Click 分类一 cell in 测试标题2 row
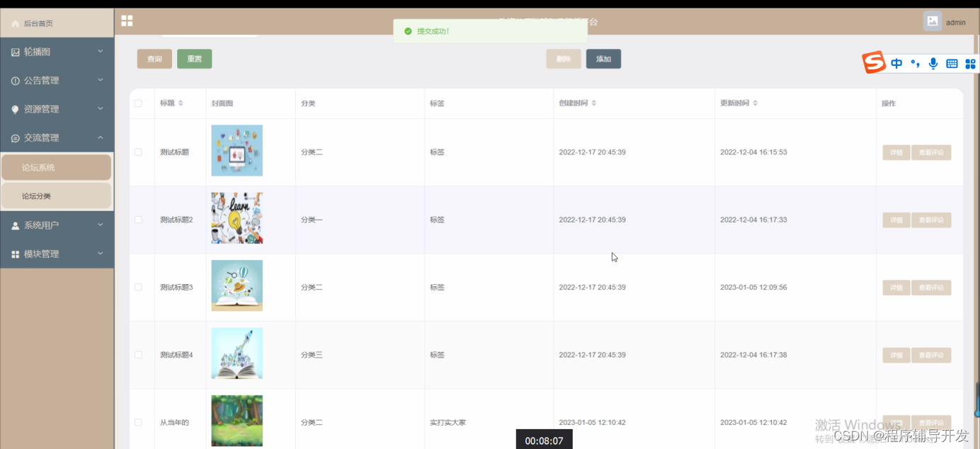The width and height of the screenshot is (980, 449). coord(312,220)
